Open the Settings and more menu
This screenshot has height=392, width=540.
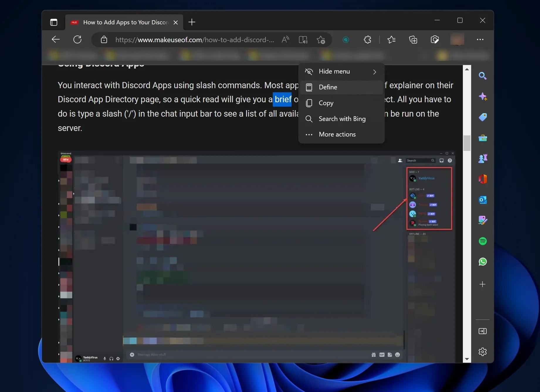pos(480,40)
